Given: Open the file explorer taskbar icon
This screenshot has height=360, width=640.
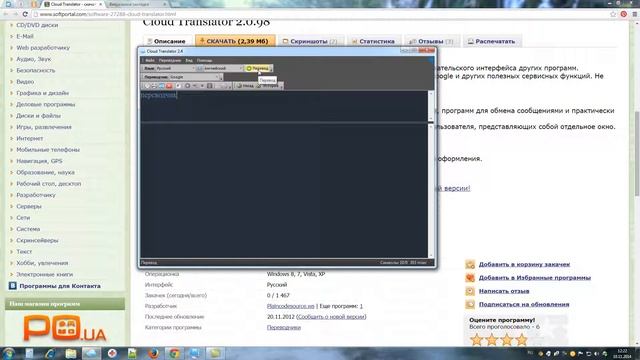Looking at the screenshot, I should point(71,353).
